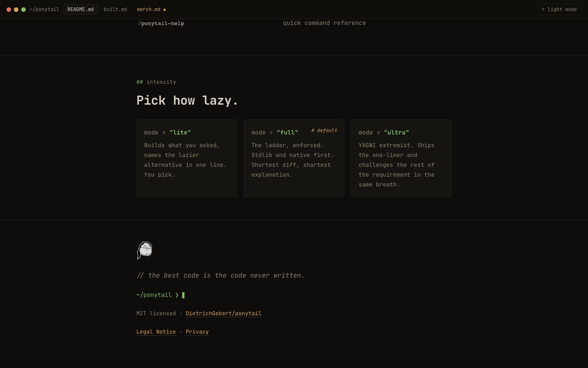The image size is (588, 368).
Task: Click the "## intensity" section label
Action: (156, 82)
